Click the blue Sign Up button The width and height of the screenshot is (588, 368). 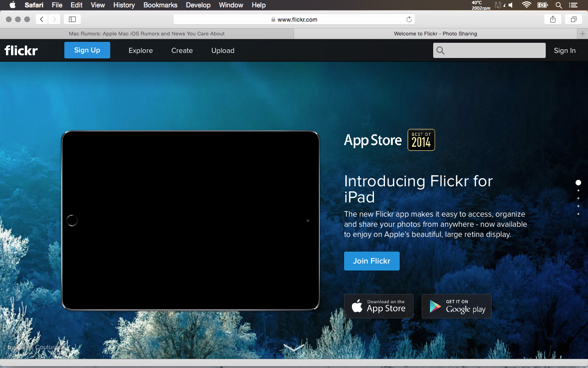pos(87,50)
